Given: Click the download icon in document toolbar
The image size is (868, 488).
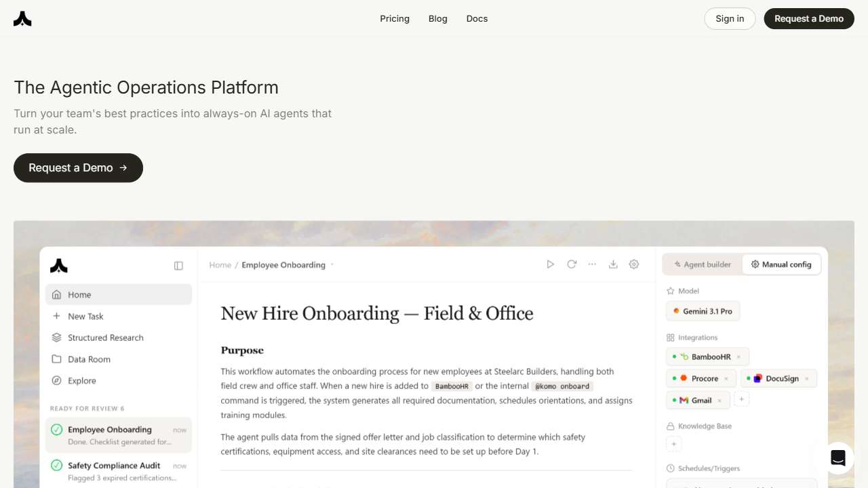Looking at the screenshot, I should pyautogui.click(x=613, y=264).
